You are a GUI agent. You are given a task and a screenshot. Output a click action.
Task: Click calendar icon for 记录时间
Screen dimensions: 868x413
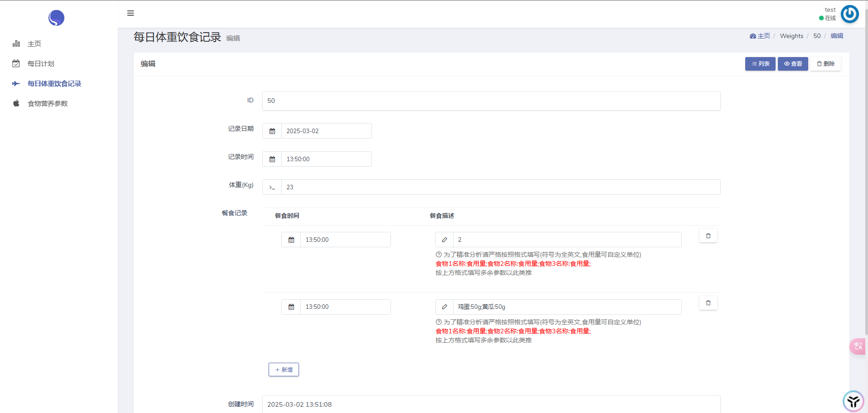point(272,159)
